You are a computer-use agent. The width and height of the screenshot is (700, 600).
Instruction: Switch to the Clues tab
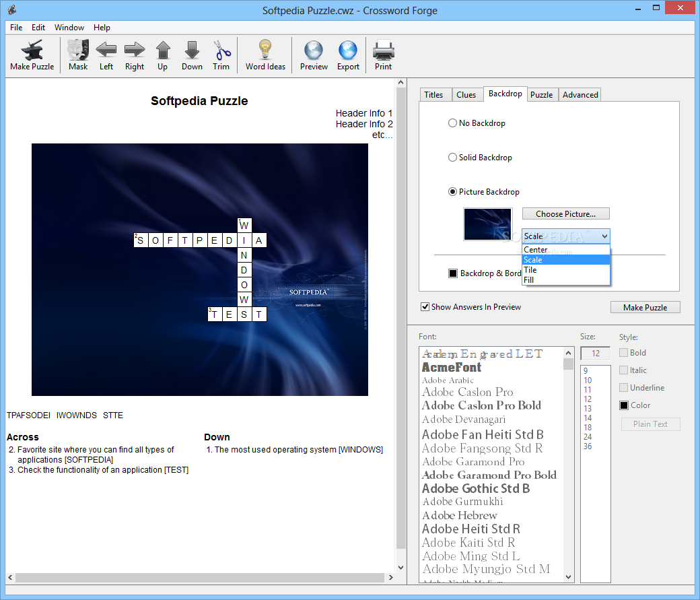click(x=466, y=95)
